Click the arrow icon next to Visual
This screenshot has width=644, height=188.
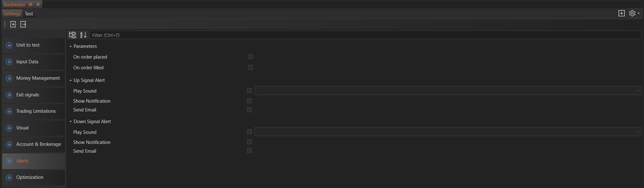(9, 128)
